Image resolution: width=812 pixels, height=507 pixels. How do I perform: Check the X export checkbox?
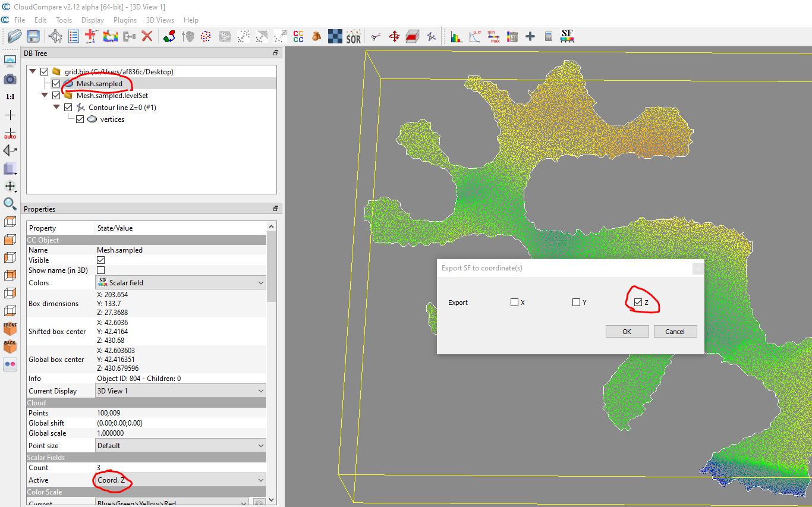[514, 303]
